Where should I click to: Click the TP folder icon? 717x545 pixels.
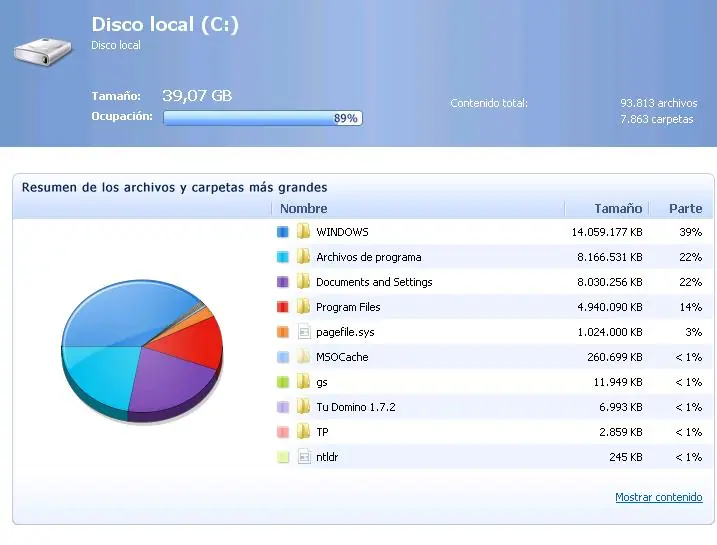coord(303,432)
